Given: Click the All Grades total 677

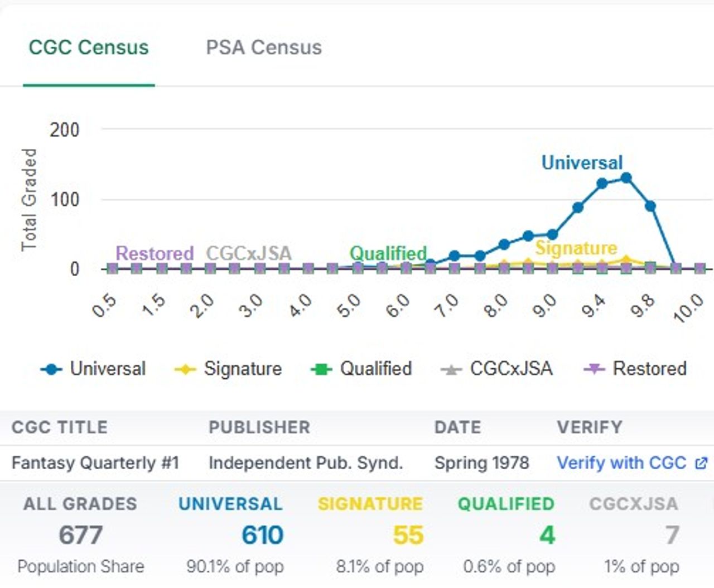Looking at the screenshot, I should click(80, 536).
